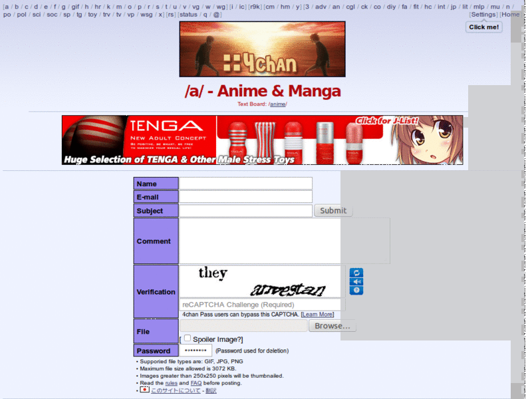Open the diy board
The height and width of the screenshot is (399, 532).
(x=391, y=7)
